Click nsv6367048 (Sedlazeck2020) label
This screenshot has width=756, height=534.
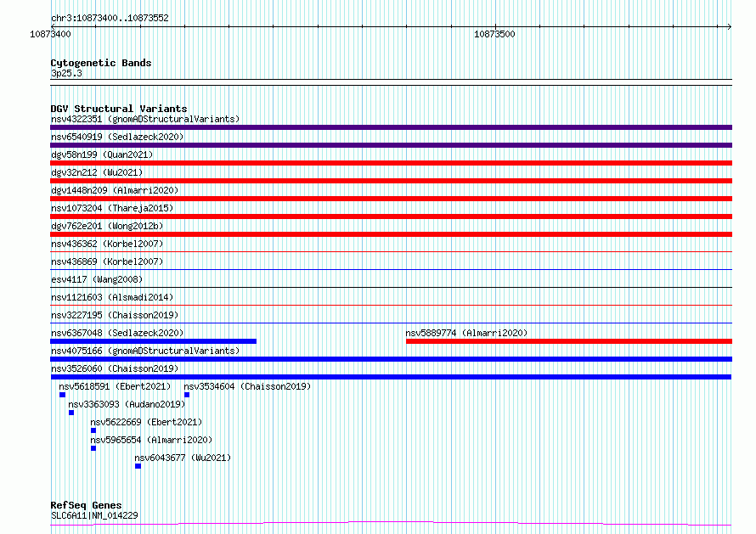117,333
